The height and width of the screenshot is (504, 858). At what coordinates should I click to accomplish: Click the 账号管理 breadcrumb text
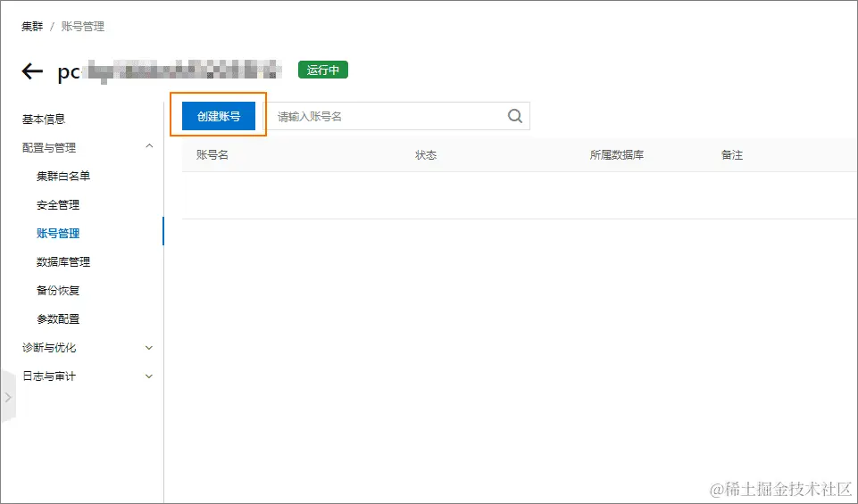coord(83,26)
